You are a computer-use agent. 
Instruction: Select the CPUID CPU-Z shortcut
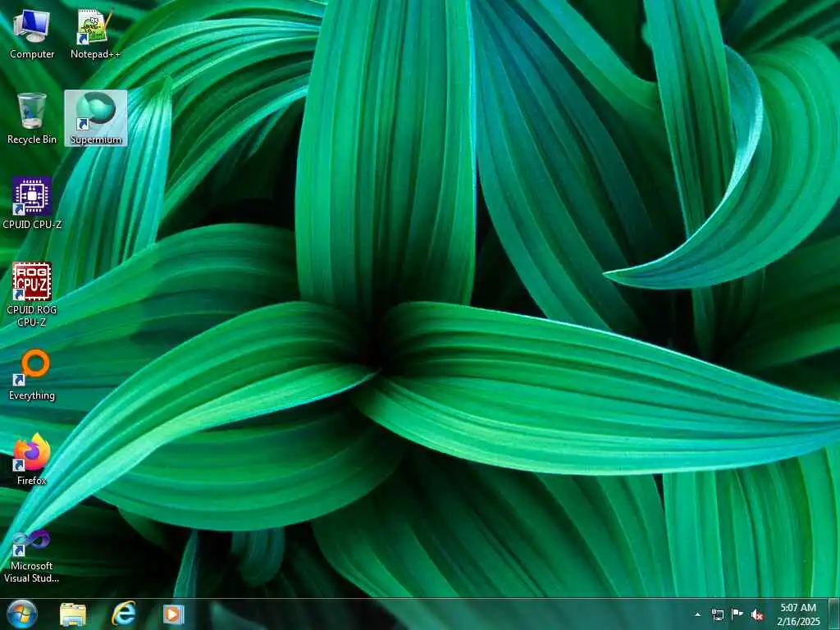point(32,203)
